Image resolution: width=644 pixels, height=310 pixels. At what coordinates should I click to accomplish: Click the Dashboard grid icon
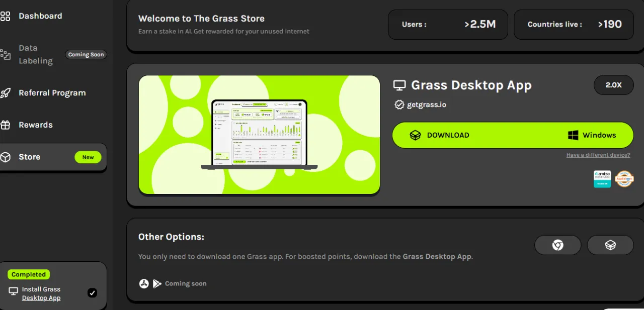[5, 16]
